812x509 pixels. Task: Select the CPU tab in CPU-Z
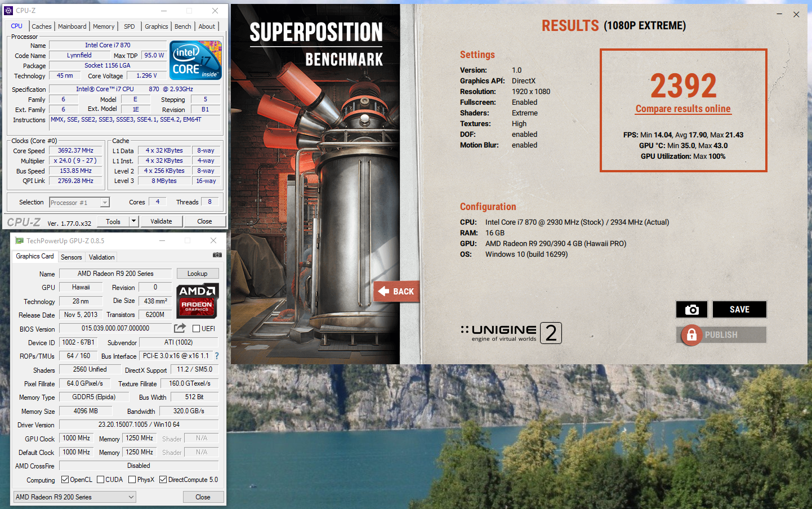[17, 26]
